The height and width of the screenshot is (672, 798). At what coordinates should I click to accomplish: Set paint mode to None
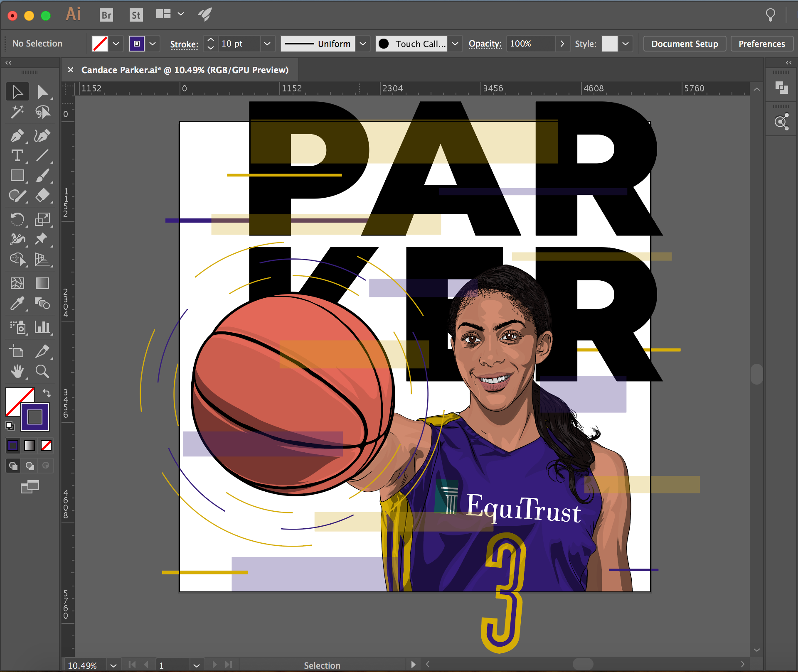click(x=46, y=446)
